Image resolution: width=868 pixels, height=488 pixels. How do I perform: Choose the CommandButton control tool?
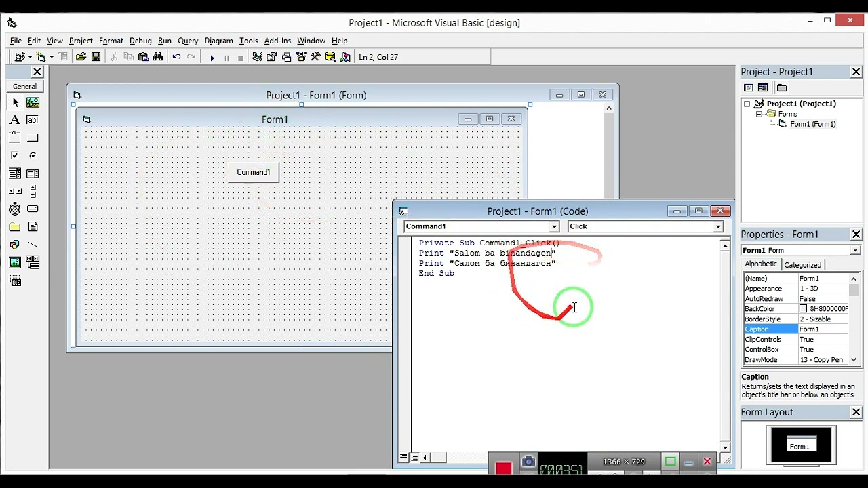click(33, 138)
